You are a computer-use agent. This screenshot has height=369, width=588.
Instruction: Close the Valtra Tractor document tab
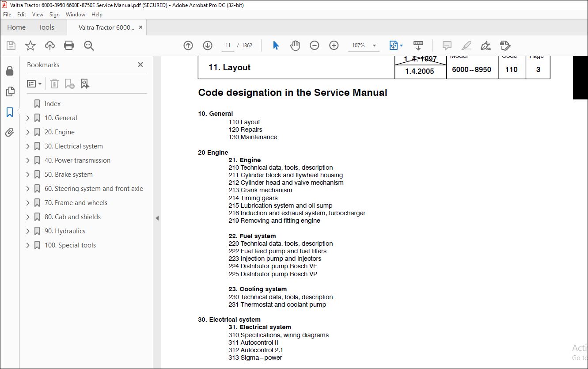pyautogui.click(x=140, y=27)
